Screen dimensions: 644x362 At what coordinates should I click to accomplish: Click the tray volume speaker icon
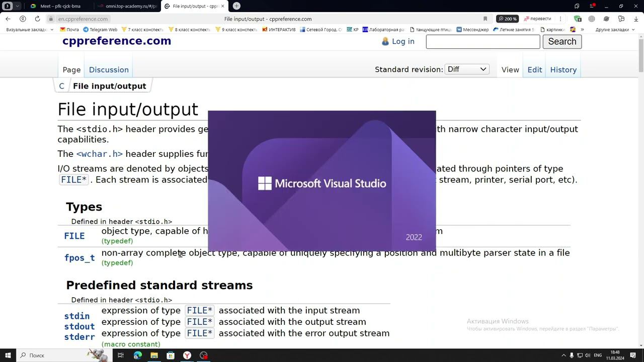(588, 355)
